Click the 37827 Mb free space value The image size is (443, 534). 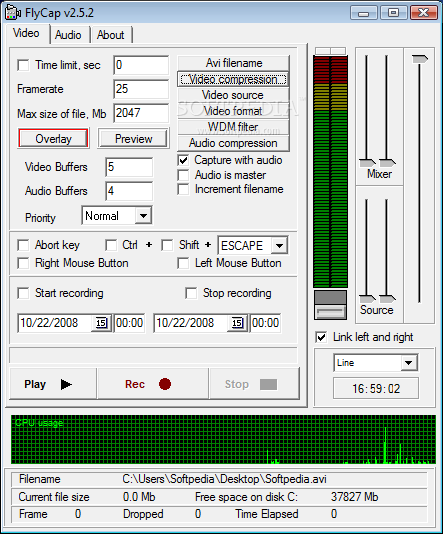tap(354, 497)
